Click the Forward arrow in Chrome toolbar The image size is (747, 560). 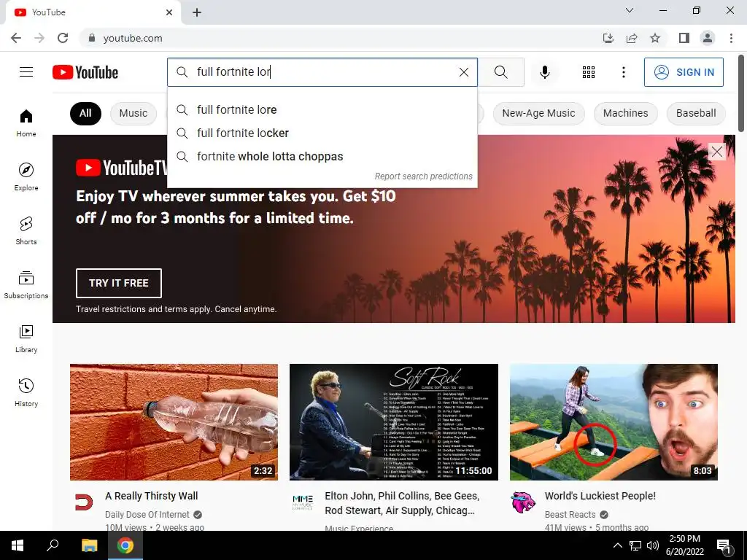point(39,38)
